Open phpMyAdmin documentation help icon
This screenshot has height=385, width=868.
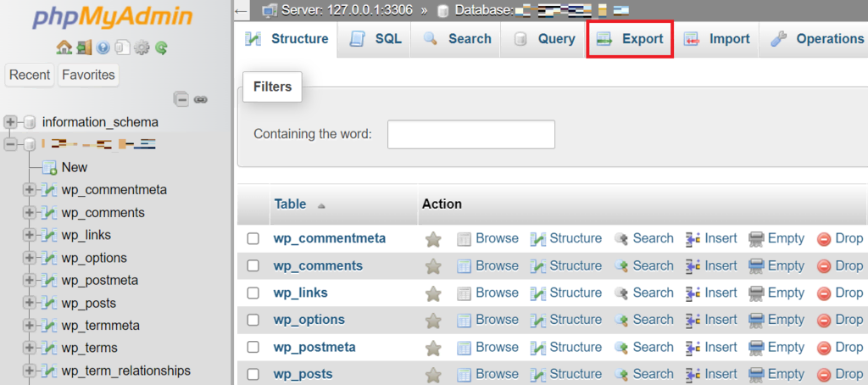(x=103, y=47)
